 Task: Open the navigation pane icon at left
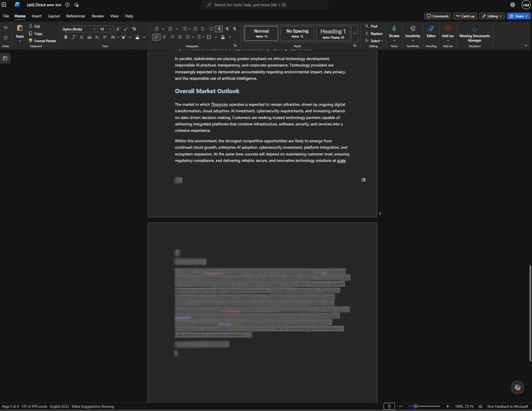[5, 59]
